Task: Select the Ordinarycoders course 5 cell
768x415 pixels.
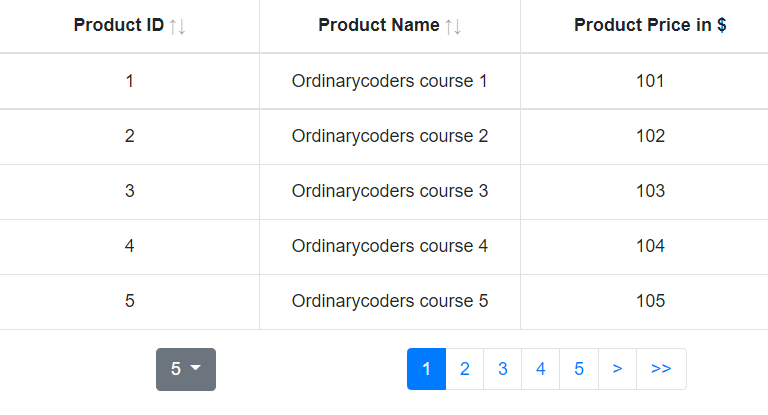Action: click(390, 301)
